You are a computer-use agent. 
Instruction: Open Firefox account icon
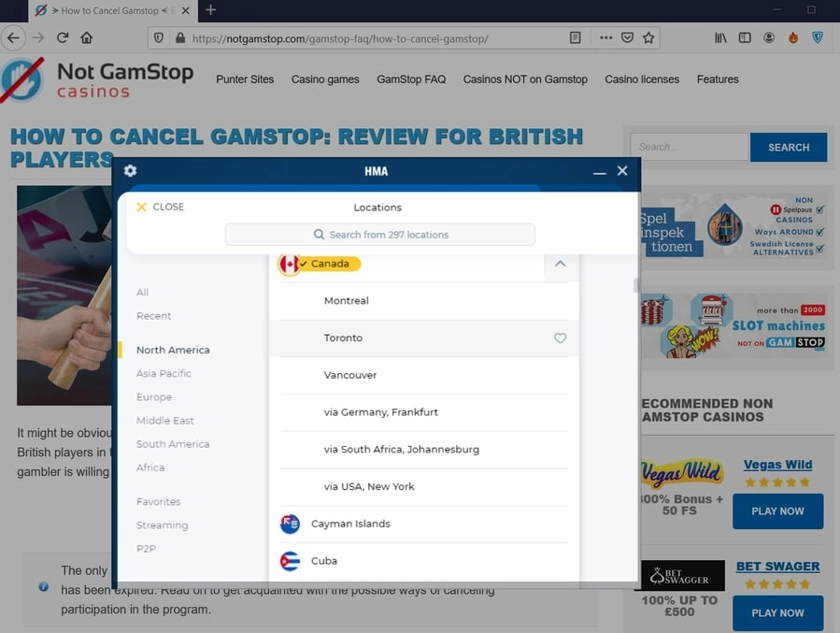click(x=769, y=37)
